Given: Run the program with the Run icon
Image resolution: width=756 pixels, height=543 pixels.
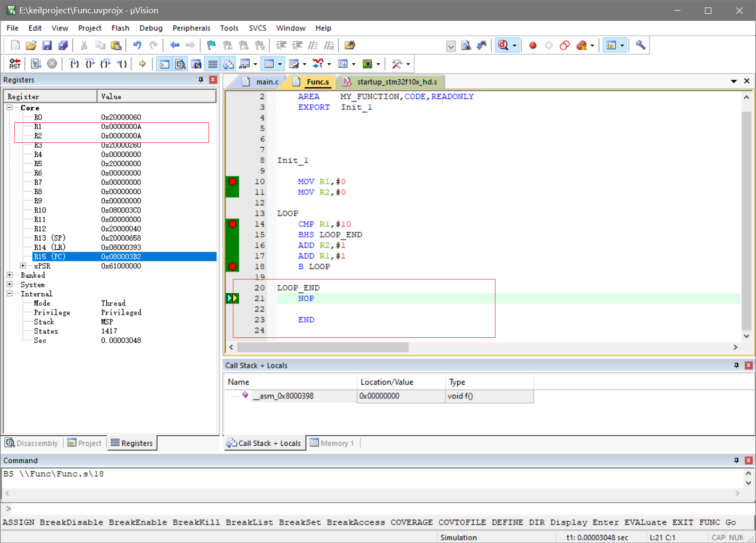Looking at the screenshot, I should [x=36, y=64].
